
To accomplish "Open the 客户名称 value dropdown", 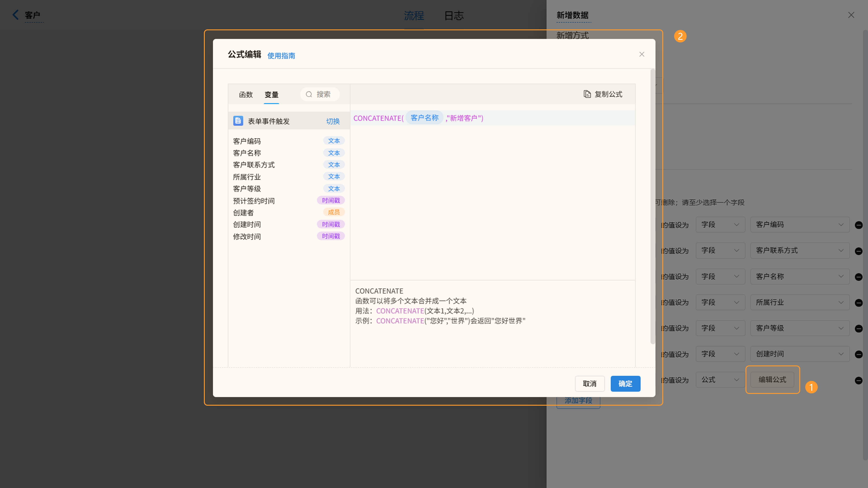I will (x=800, y=276).
